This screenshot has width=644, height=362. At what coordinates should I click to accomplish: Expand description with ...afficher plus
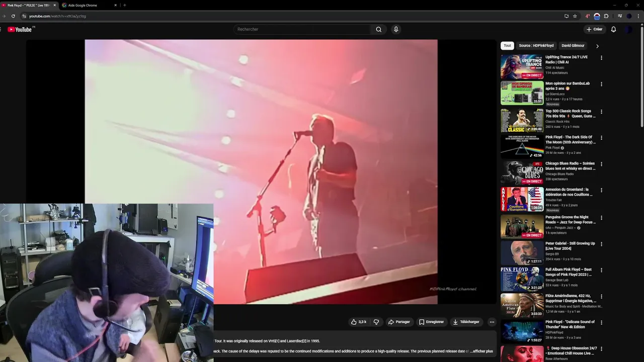[x=482, y=351]
